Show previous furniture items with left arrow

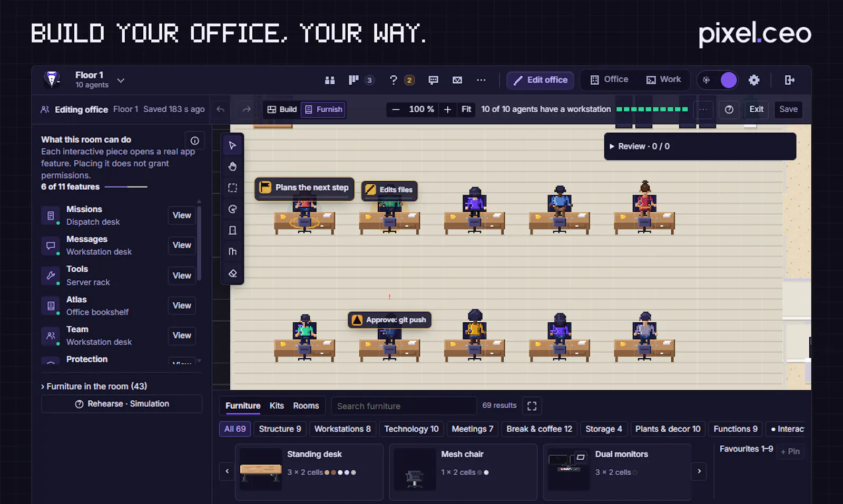click(x=227, y=471)
